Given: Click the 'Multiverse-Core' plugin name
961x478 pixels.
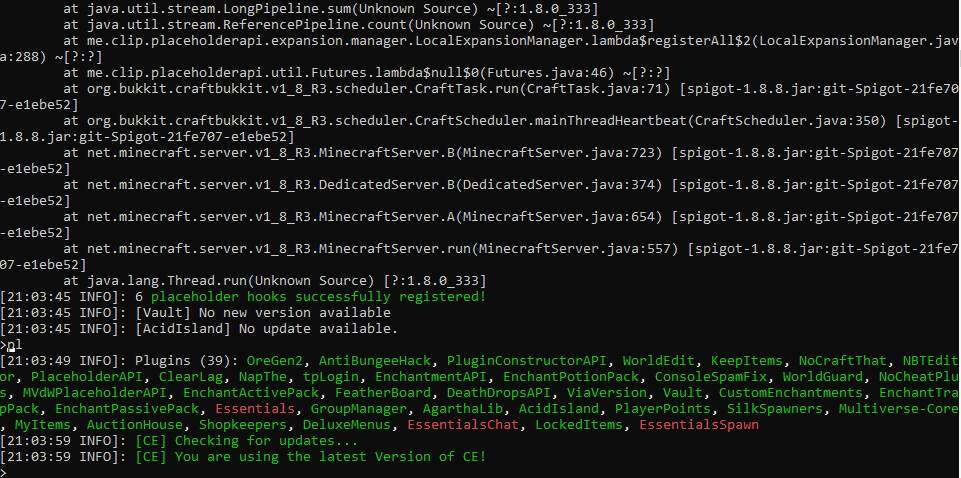Looking at the screenshot, I should pyautogui.click(x=898, y=408).
